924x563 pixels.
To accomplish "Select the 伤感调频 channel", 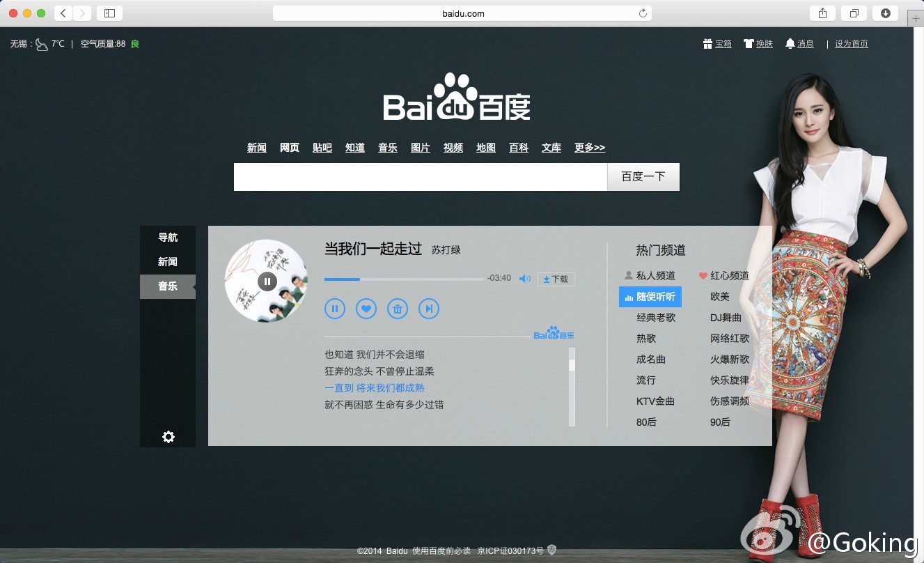I will pyautogui.click(x=730, y=401).
